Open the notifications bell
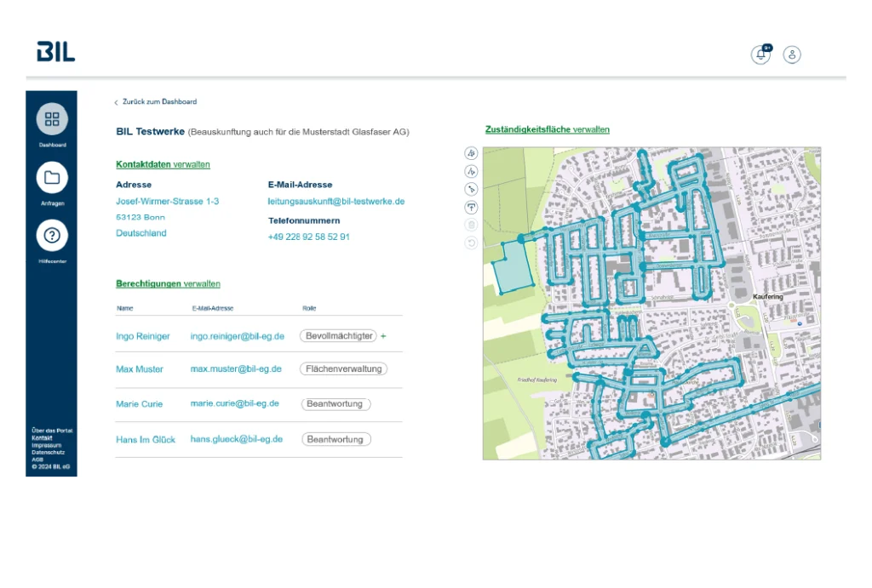Screen dimensions: 872x588 point(760,55)
